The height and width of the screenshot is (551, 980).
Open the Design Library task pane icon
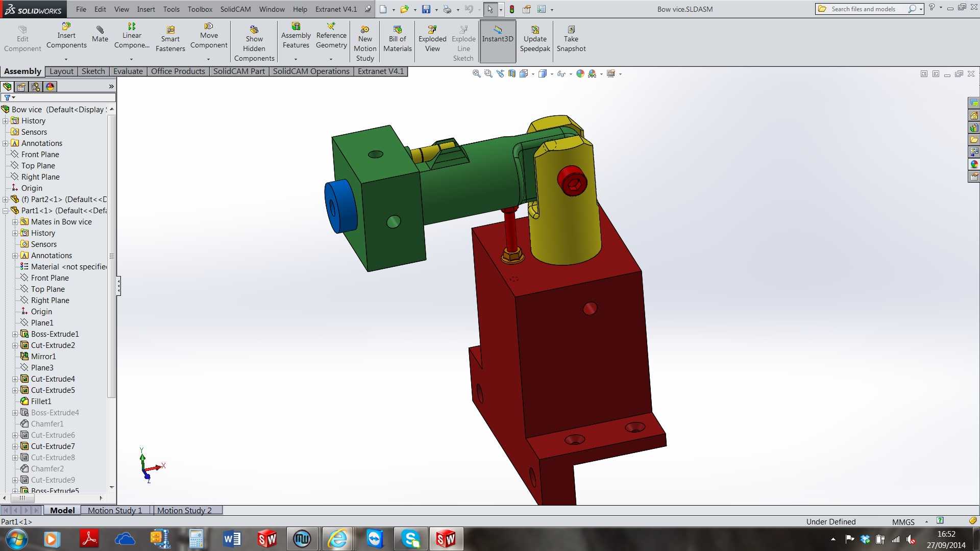974,128
